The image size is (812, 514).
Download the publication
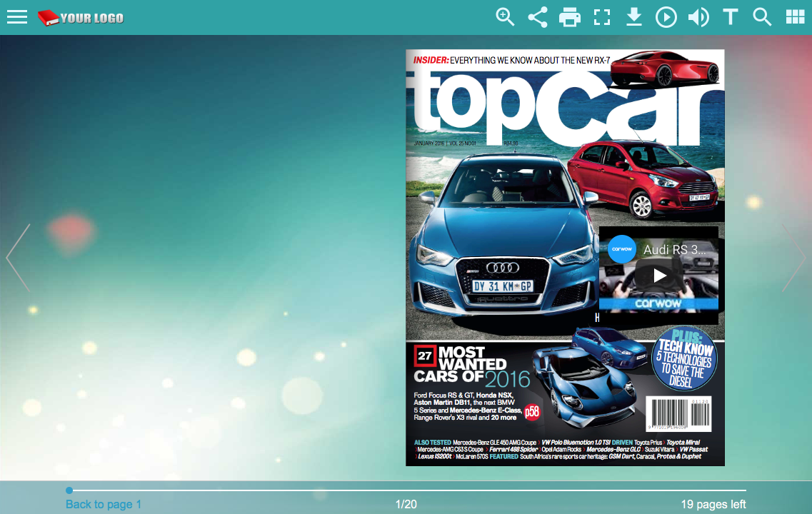tap(634, 17)
